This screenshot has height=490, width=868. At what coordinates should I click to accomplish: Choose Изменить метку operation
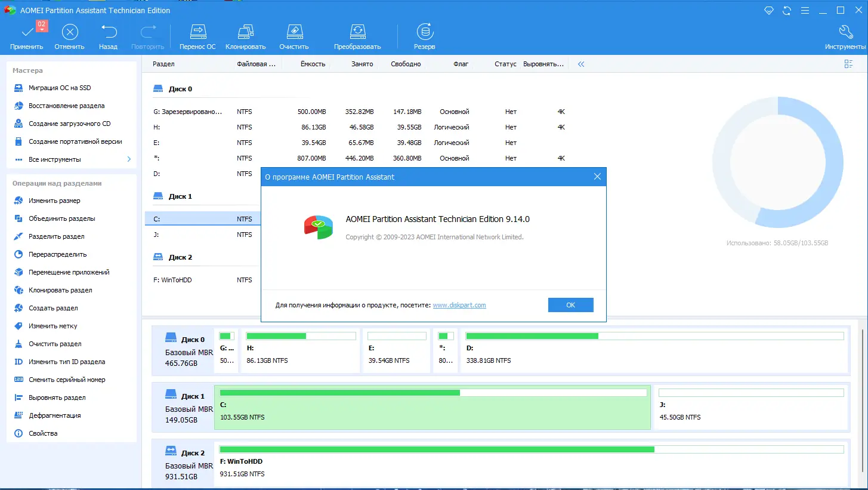[x=53, y=326]
